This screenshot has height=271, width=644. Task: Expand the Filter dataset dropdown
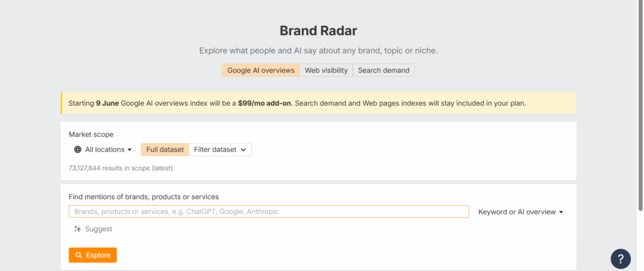coord(220,150)
